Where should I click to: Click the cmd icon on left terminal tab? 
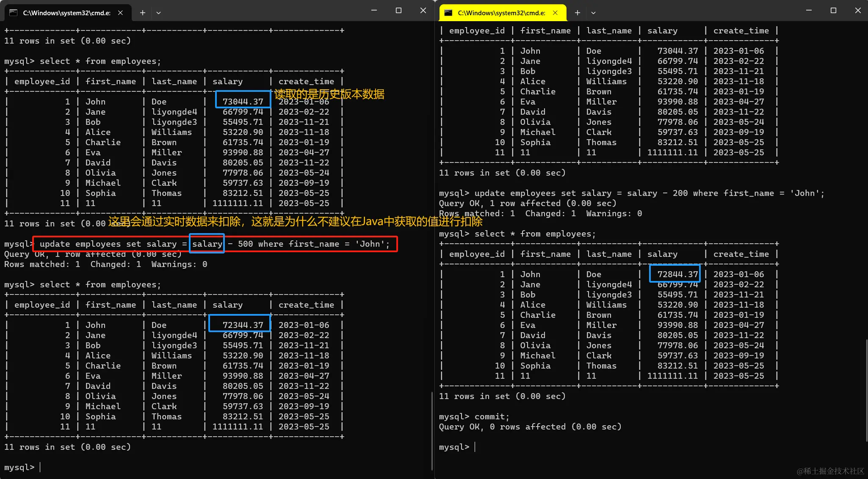pyautogui.click(x=13, y=13)
